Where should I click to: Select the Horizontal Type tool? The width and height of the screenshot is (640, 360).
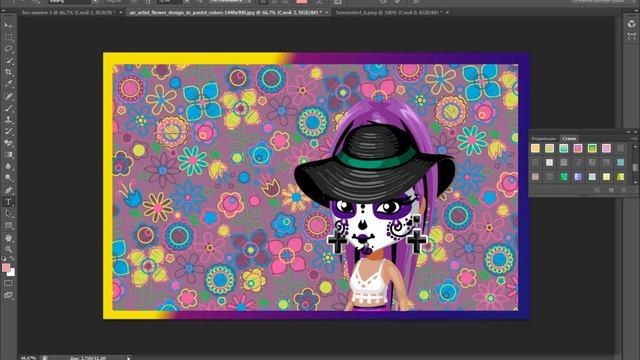point(8,202)
